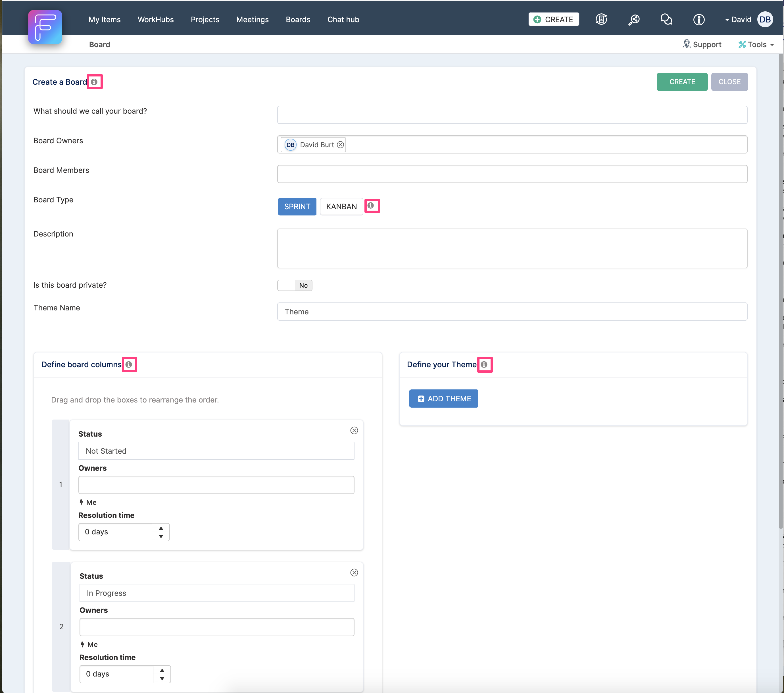This screenshot has width=784, height=693.
Task: Open WorkHubs in the navigation
Action: click(x=156, y=20)
